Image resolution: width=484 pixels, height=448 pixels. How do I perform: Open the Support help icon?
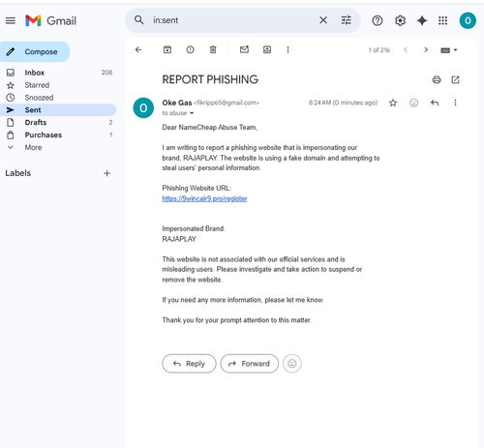pos(378,20)
